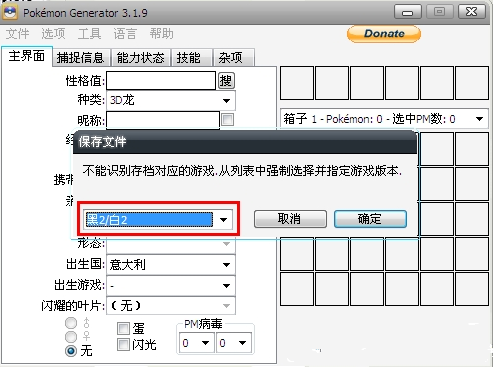Viewport: 493px width, 367px height.
Task: Enable the 蛋 egg checkbox
Action: click(123, 328)
